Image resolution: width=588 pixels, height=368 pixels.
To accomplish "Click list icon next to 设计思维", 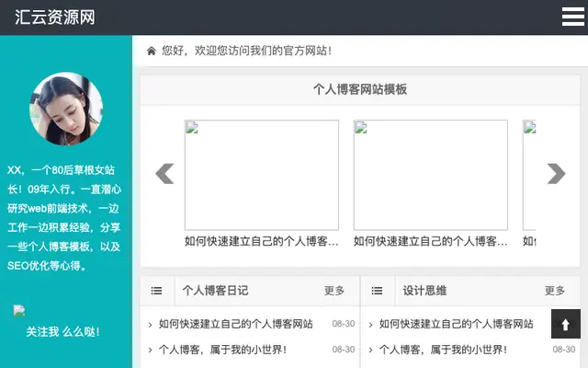I will (377, 291).
